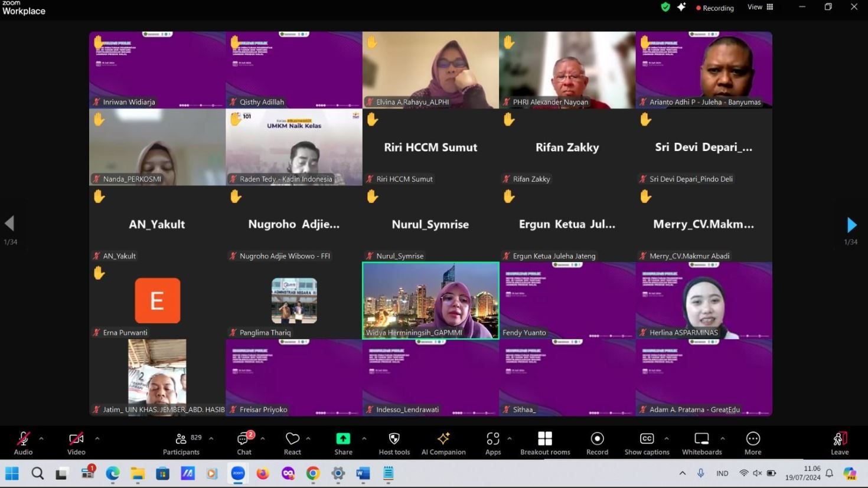The width and height of the screenshot is (868, 488).
Task: Expand audio options arrow next to Audio
Action: pyautogui.click(x=41, y=438)
